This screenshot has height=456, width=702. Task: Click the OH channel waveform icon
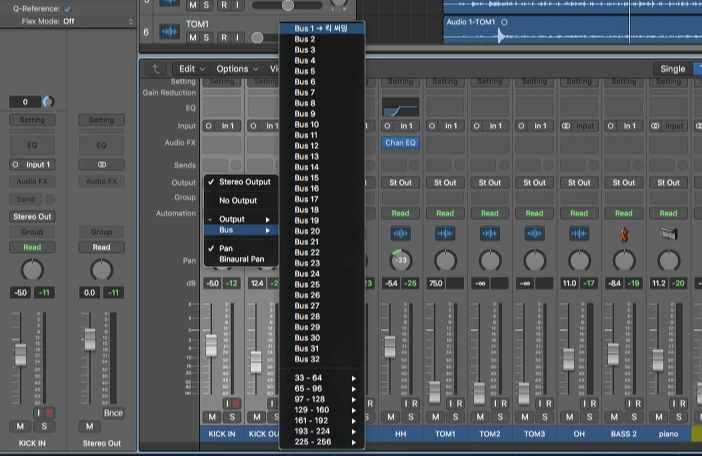point(579,232)
